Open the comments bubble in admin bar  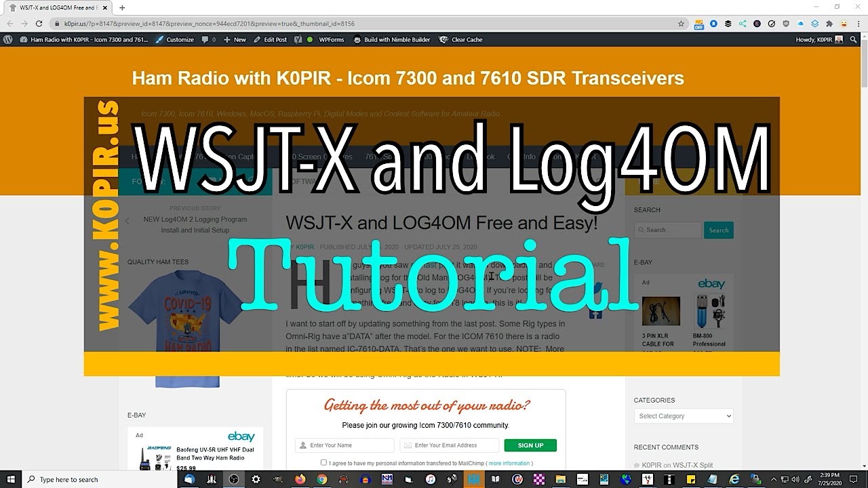point(208,40)
